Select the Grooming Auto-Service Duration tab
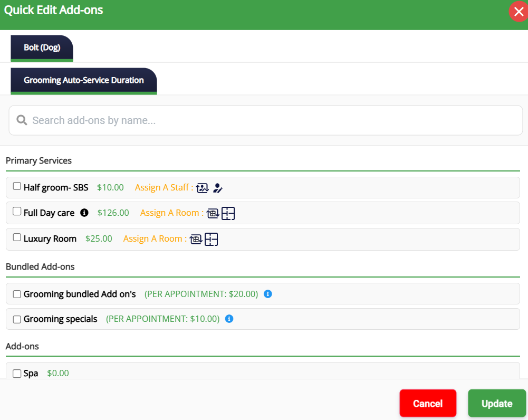Screen dimensions: 528x420 [83, 80]
